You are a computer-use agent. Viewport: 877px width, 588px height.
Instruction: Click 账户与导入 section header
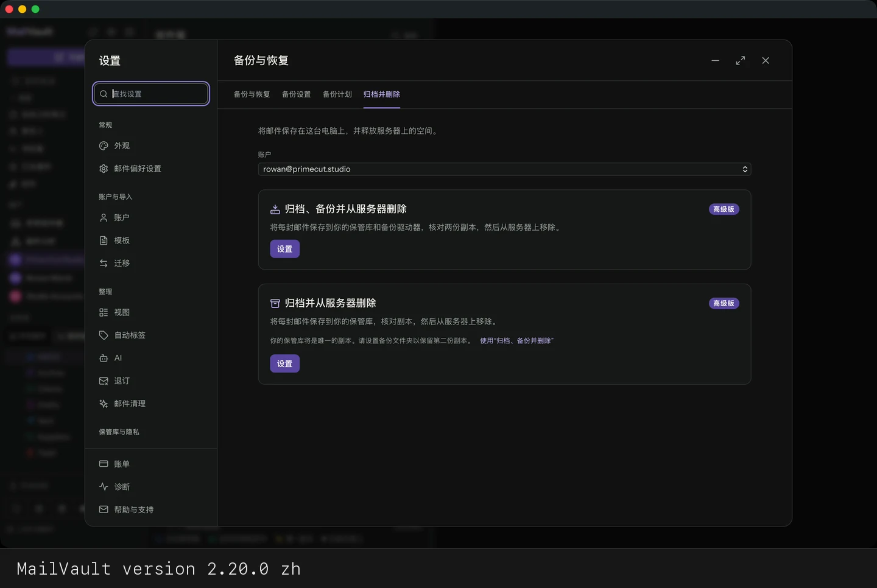click(115, 197)
